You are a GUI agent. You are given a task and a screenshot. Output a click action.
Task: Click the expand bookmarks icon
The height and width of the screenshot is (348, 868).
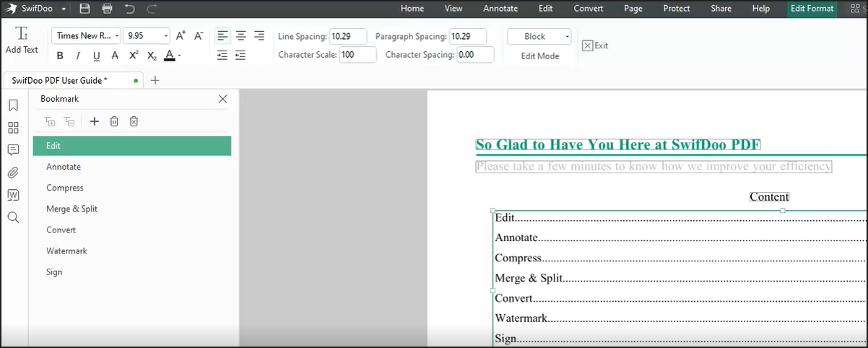[50, 121]
